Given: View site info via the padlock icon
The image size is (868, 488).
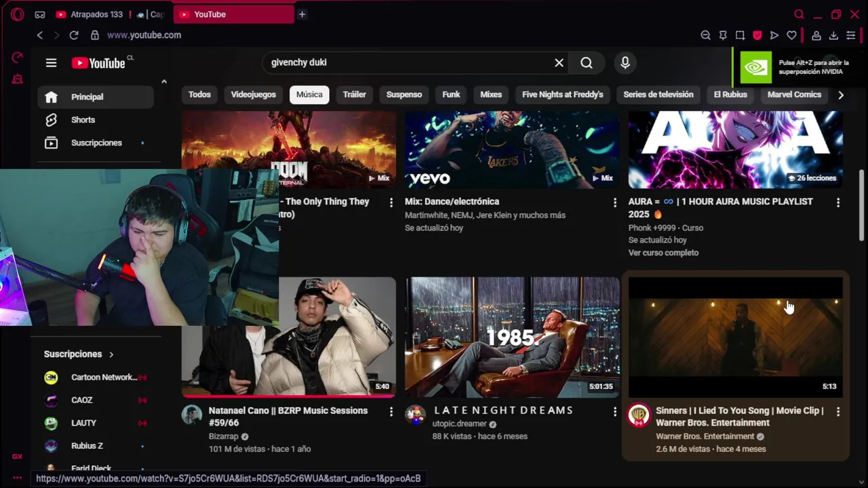Looking at the screenshot, I should (x=95, y=35).
